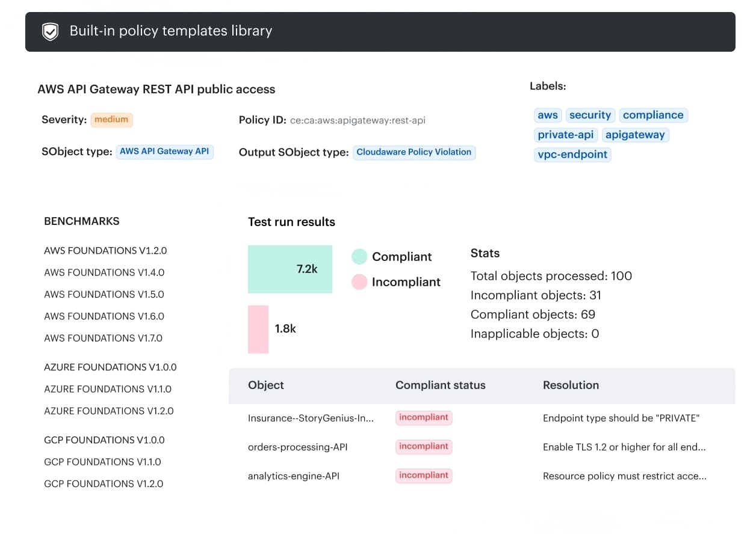Select the 'vpc-endpoint' label tag
This screenshot has width=756, height=534.
point(572,155)
